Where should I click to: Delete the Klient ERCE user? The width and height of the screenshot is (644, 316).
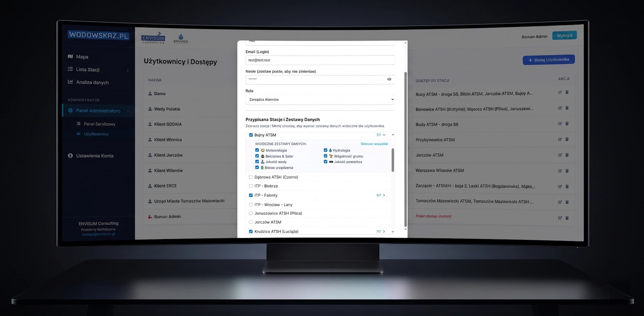pyautogui.click(x=567, y=186)
